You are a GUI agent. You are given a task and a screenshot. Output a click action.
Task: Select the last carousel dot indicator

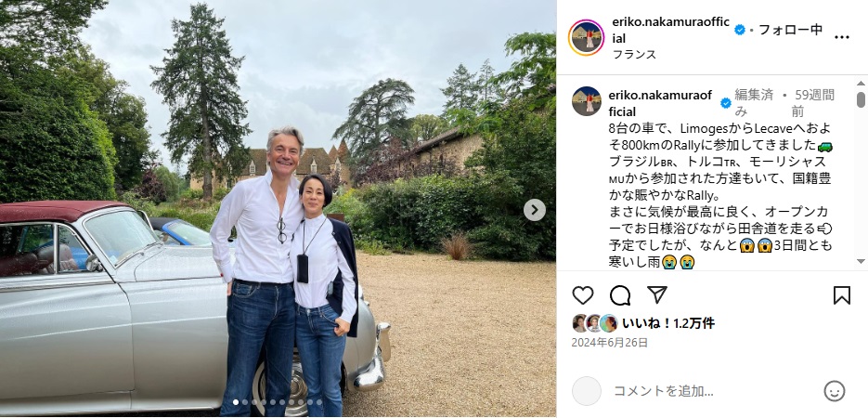tap(319, 402)
